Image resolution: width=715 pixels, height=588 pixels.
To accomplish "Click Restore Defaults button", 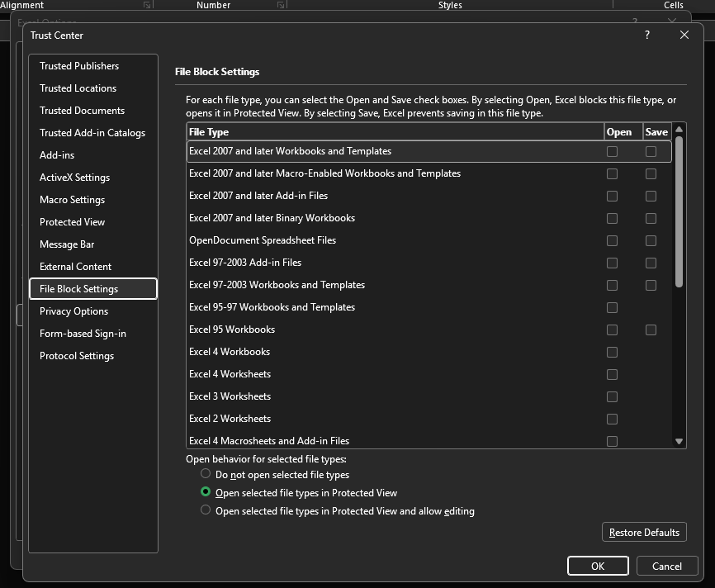I will (644, 533).
